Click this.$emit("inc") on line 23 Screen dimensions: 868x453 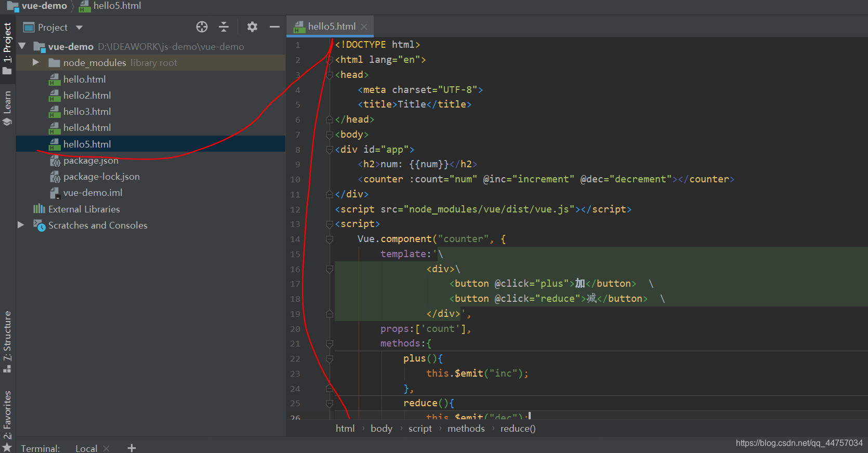[x=477, y=374]
